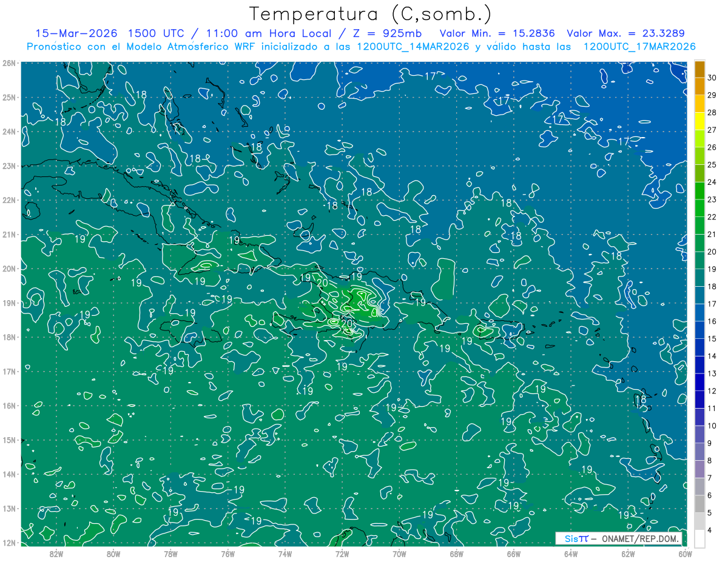Click the '15N' latitude label
The height and width of the screenshot is (562, 728).
[x=8, y=440]
